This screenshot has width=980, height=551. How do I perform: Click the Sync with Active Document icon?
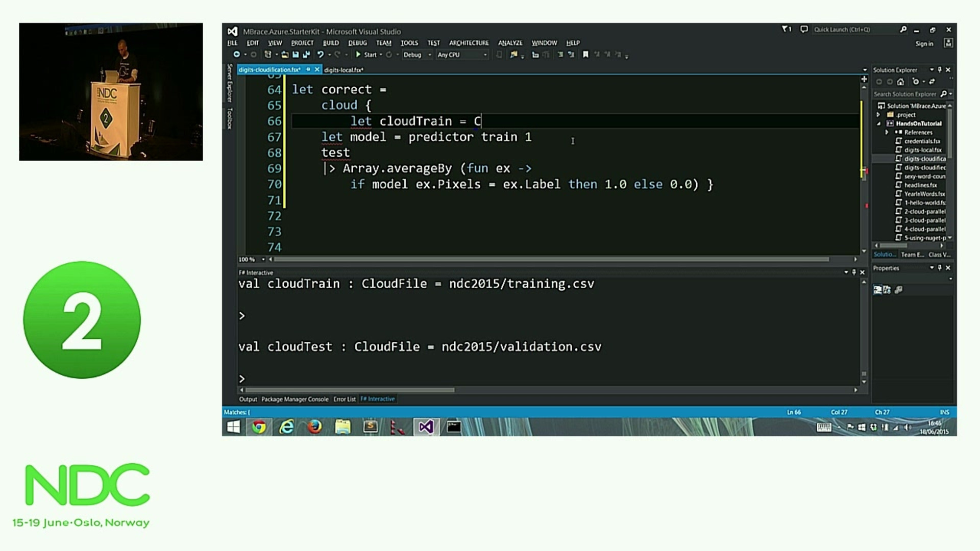pyautogui.click(x=932, y=82)
